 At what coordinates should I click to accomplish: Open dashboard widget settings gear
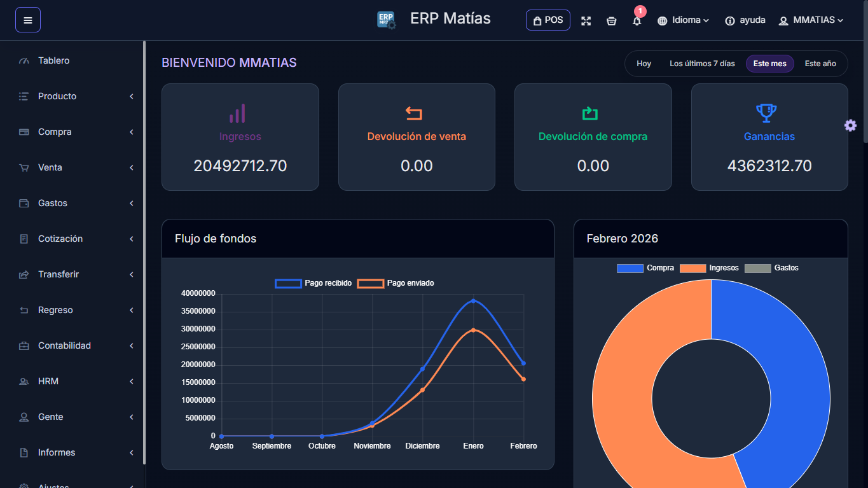850,125
